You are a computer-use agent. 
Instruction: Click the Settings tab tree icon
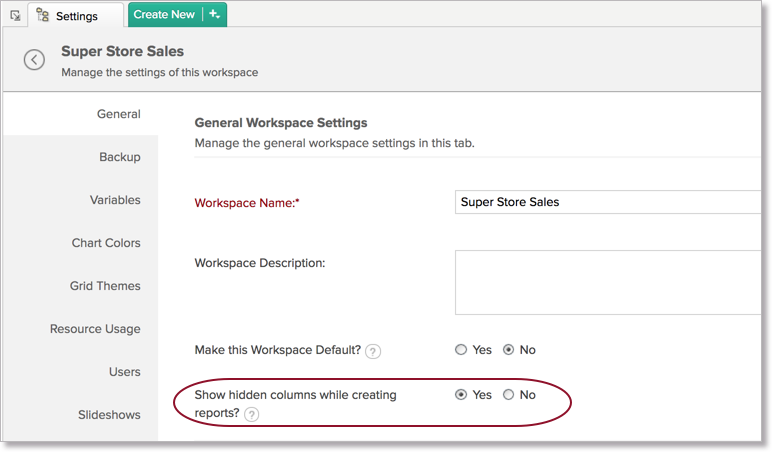(43, 15)
